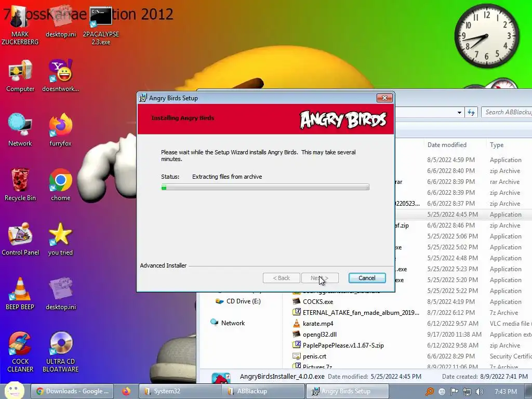Open the BEEP BEEP VLC shortcut
This screenshot has height=399, width=532.
tap(20, 294)
